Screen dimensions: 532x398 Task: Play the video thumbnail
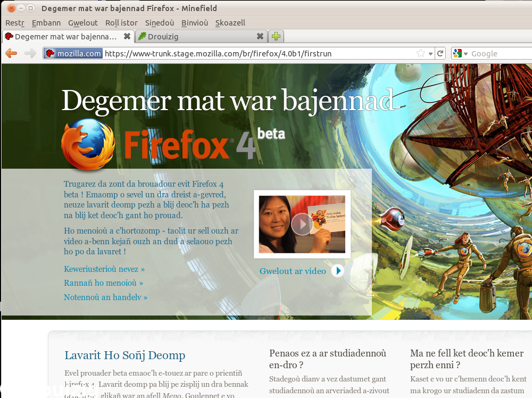[x=302, y=224]
